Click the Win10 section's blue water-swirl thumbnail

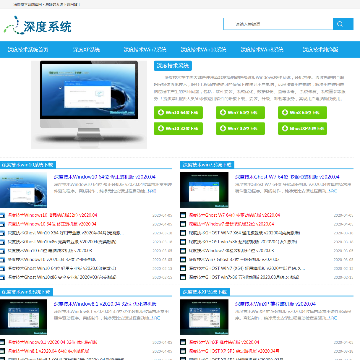(x=23, y=190)
